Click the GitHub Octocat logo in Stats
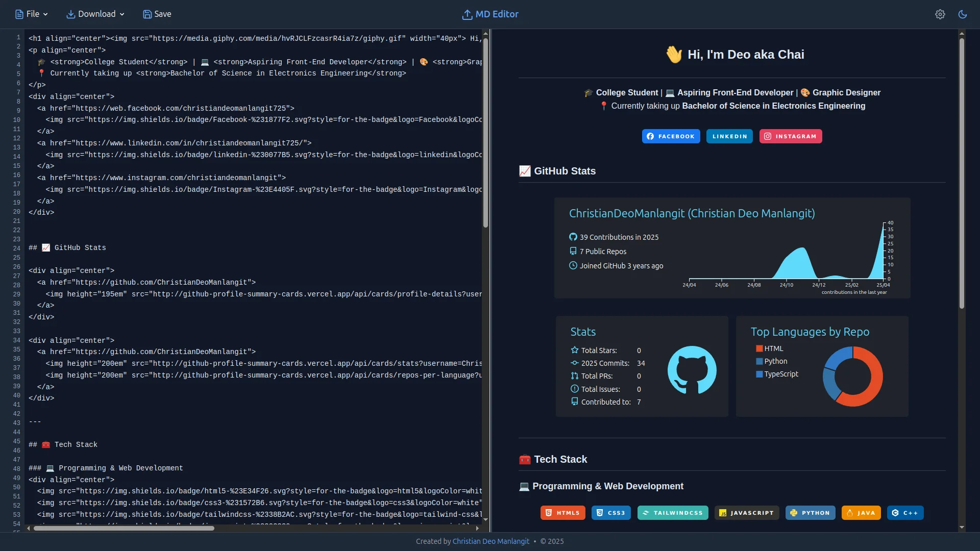This screenshot has width=980, height=551. 692,370
